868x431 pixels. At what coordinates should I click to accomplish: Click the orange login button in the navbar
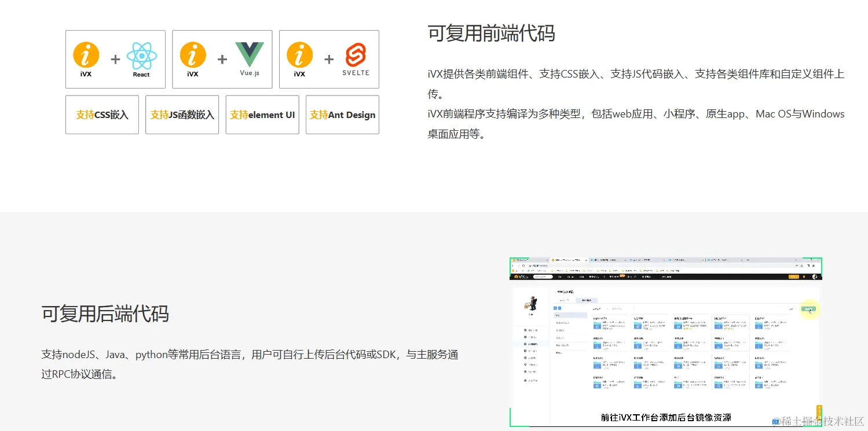tap(794, 277)
